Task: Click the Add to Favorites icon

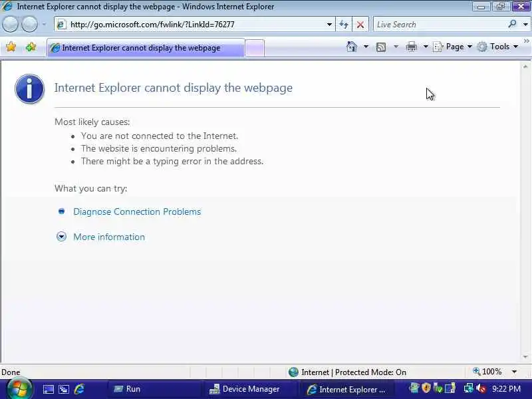Action: 31,47
